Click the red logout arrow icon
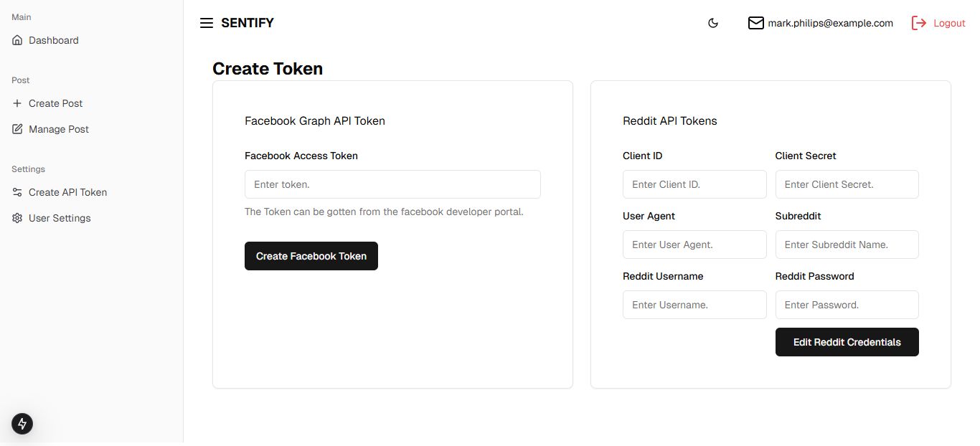The height and width of the screenshot is (446, 980). [918, 23]
